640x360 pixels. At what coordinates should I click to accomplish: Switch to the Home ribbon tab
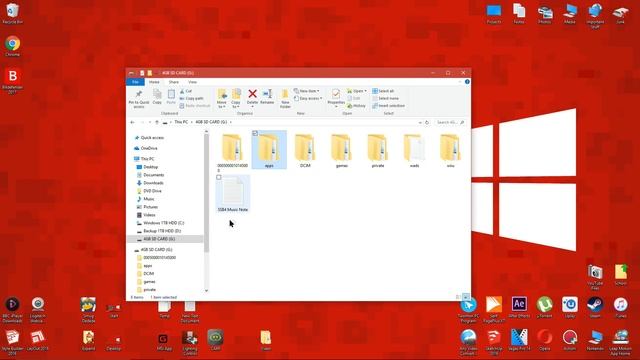[154, 82]
